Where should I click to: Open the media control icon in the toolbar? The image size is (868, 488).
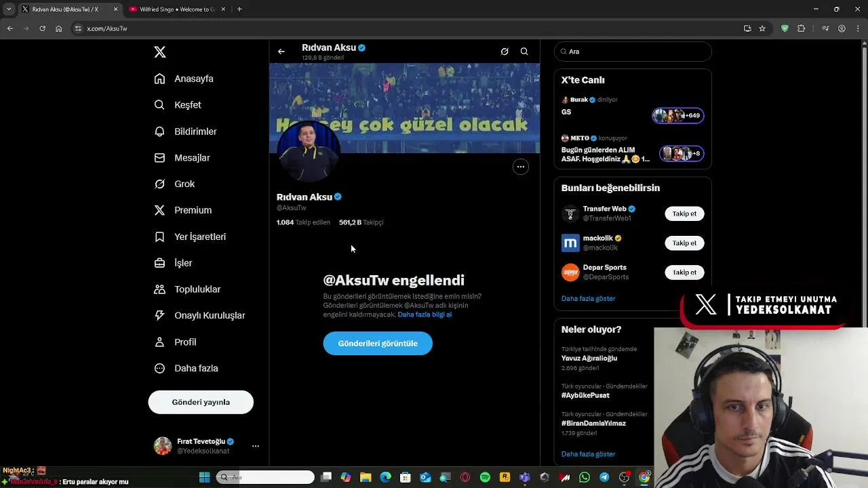825,28
